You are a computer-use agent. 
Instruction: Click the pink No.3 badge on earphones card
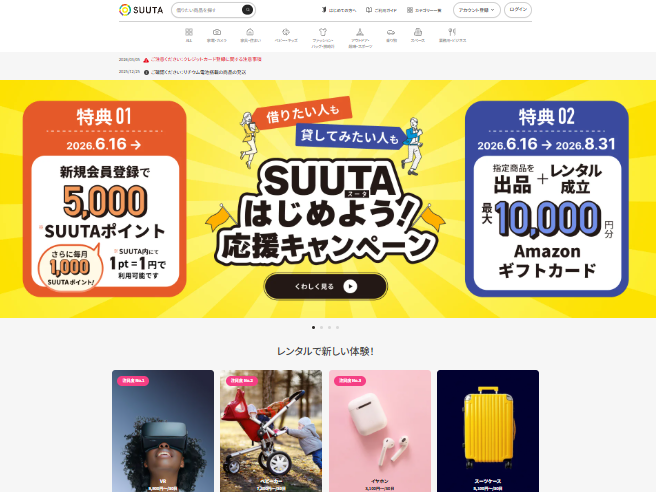pyautogui.click(x=350, y=381)
